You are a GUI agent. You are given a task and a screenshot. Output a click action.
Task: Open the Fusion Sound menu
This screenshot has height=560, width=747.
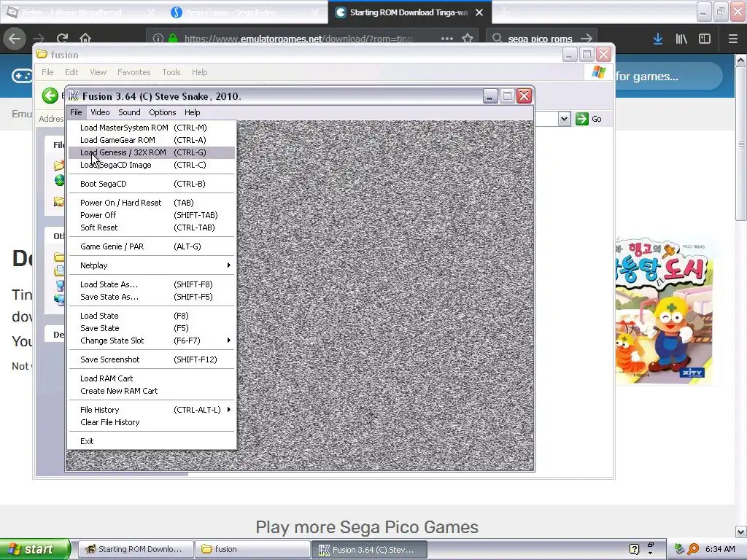pos(129,112)
